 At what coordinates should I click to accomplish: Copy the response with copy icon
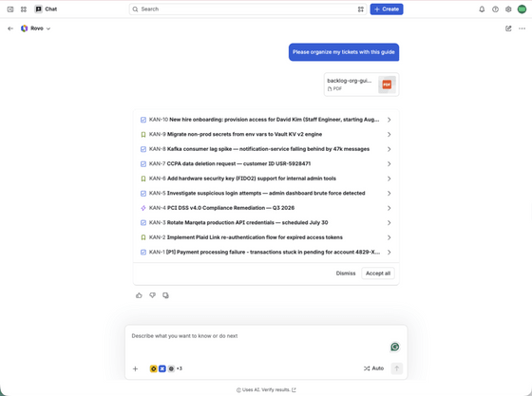click(165, 295)
